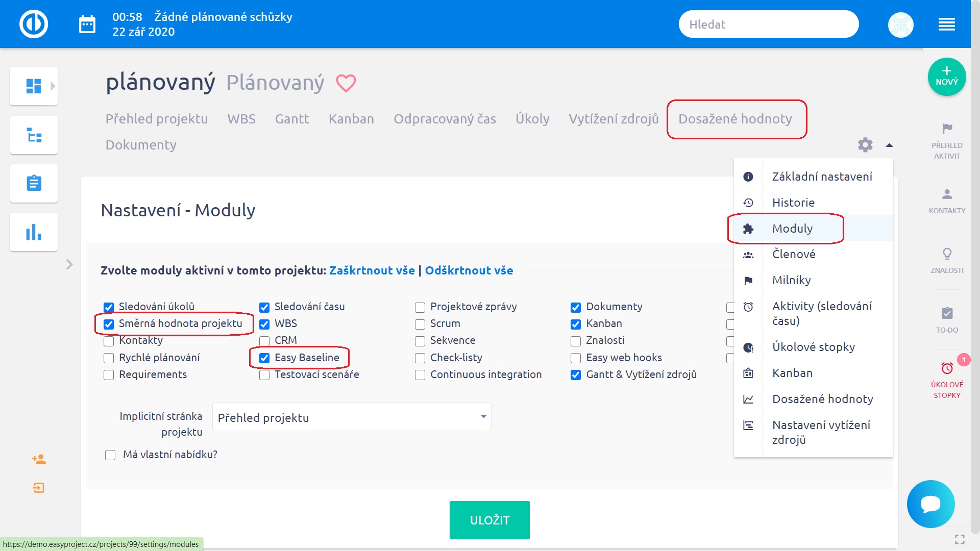Enable the Scrum module checkbox

pos(420,324)
